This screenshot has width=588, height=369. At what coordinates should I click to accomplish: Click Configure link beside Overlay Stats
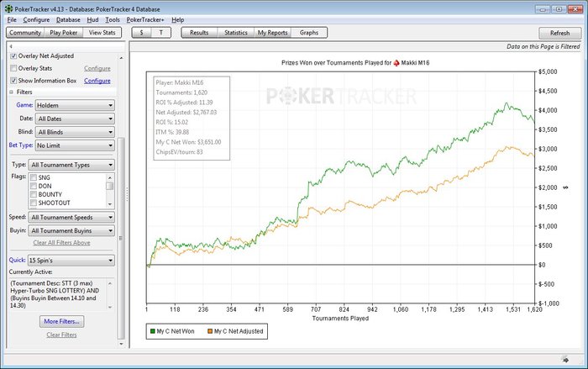(97, 68)
